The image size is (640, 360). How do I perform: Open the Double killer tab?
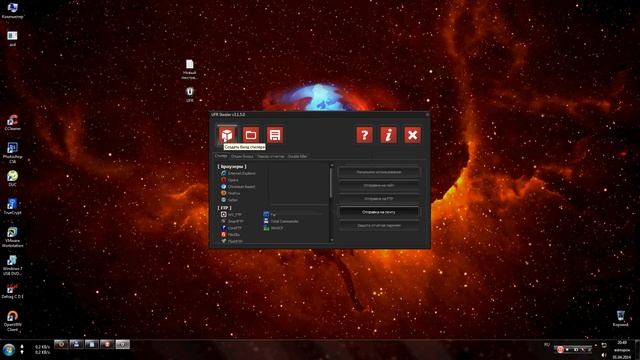pyautogui.click(x=298, y=156)
